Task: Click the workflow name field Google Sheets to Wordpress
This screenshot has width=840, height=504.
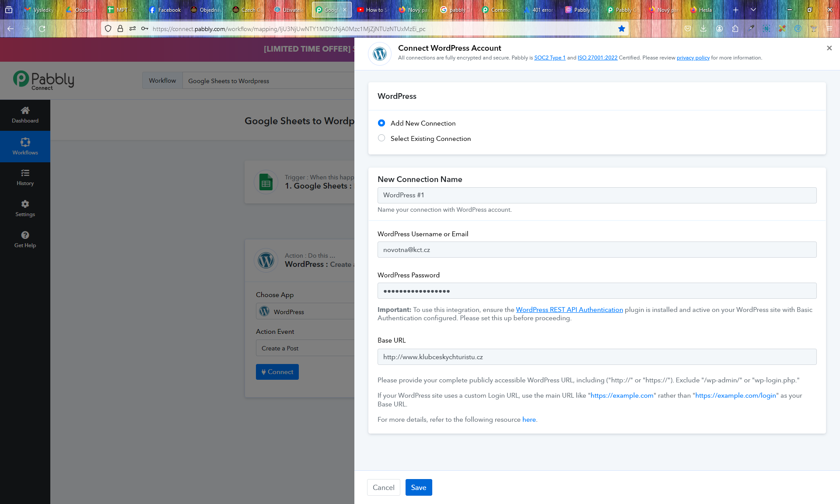Action: [x=268, y=81]
